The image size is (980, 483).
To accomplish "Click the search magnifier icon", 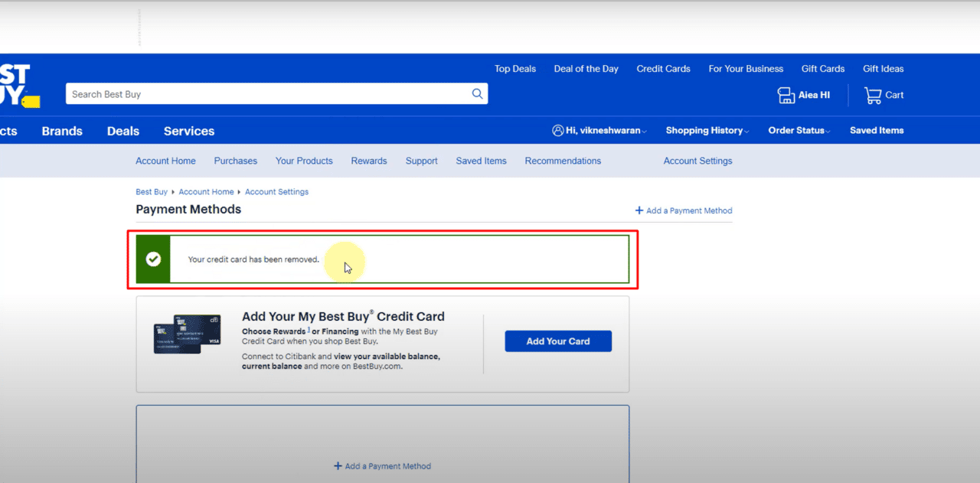I will pos(477,94).
